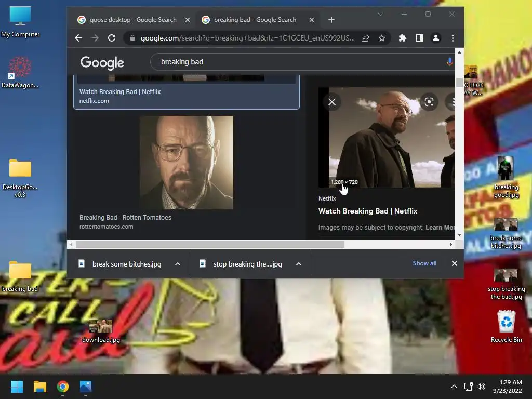The height and width of the screenshot is (399, 532).
Task: Click the vertical scrollbar down arrow
Action: tap(459, 235)
